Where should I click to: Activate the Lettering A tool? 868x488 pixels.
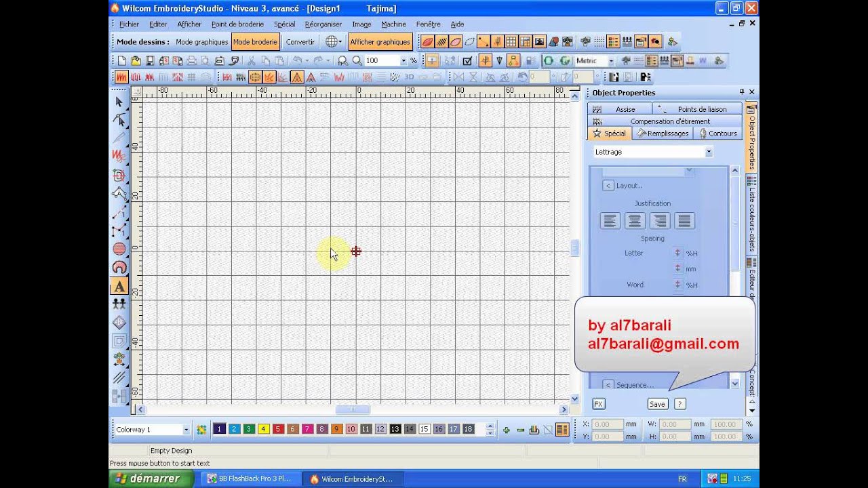coord(119,286)
